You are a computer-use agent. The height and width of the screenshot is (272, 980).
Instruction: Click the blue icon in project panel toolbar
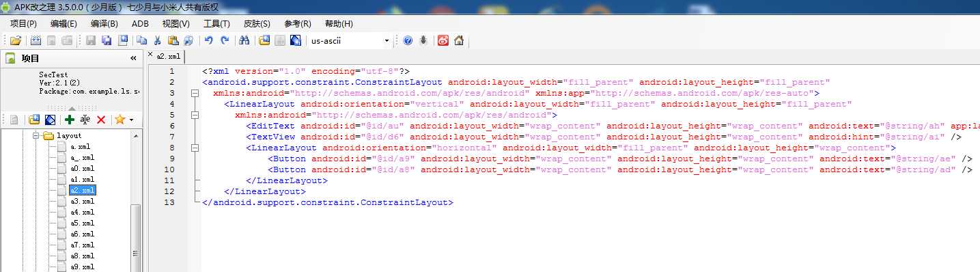(x=50, y=120)
